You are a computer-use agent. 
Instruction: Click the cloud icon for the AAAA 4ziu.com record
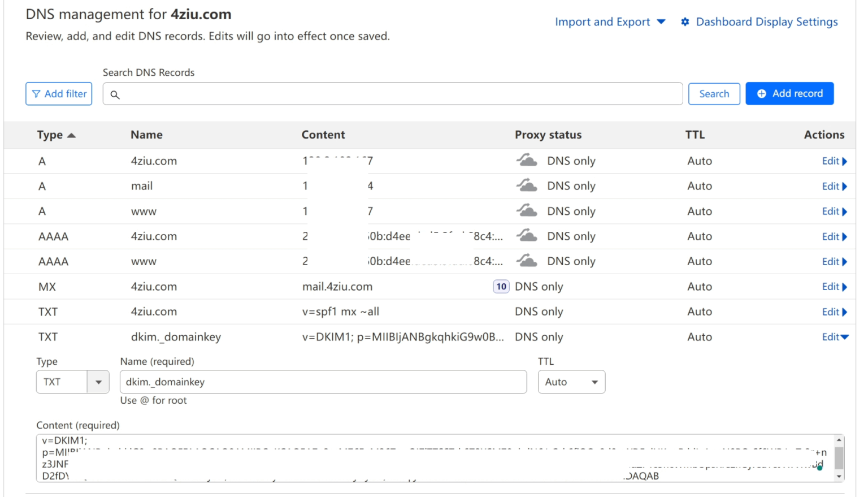point(527,236)
